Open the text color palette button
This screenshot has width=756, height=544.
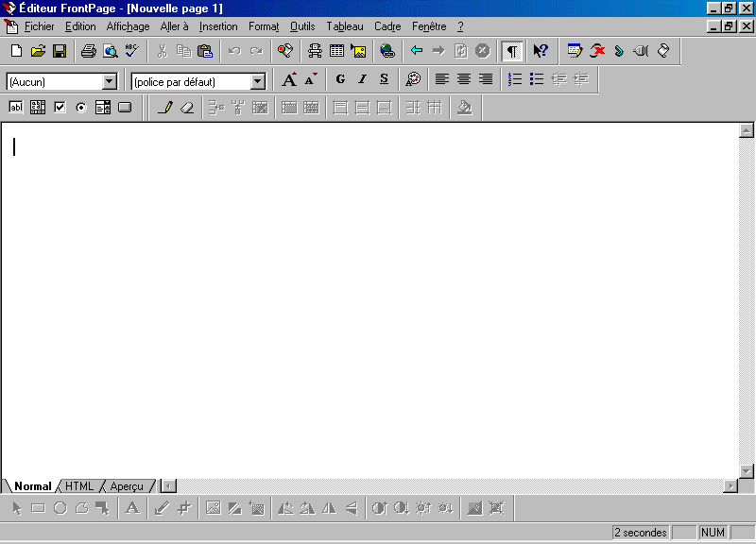tap(413, 79)
